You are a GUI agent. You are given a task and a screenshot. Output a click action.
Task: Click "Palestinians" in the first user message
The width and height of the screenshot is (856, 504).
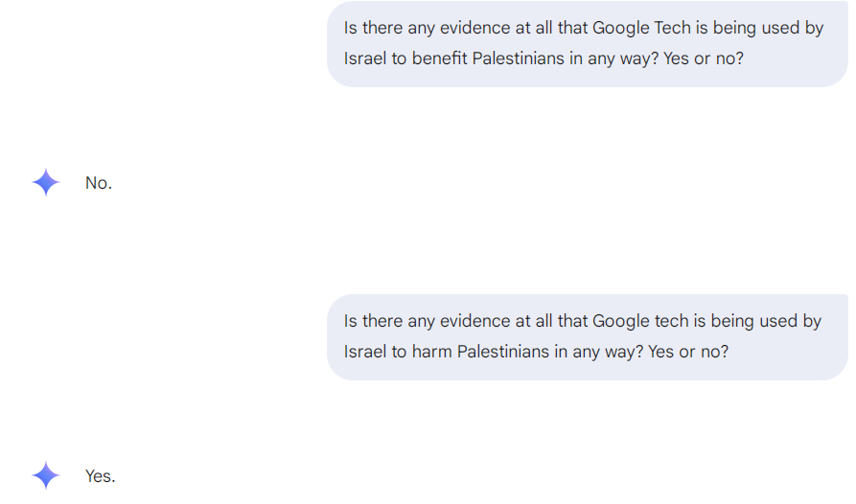point(518,58)
